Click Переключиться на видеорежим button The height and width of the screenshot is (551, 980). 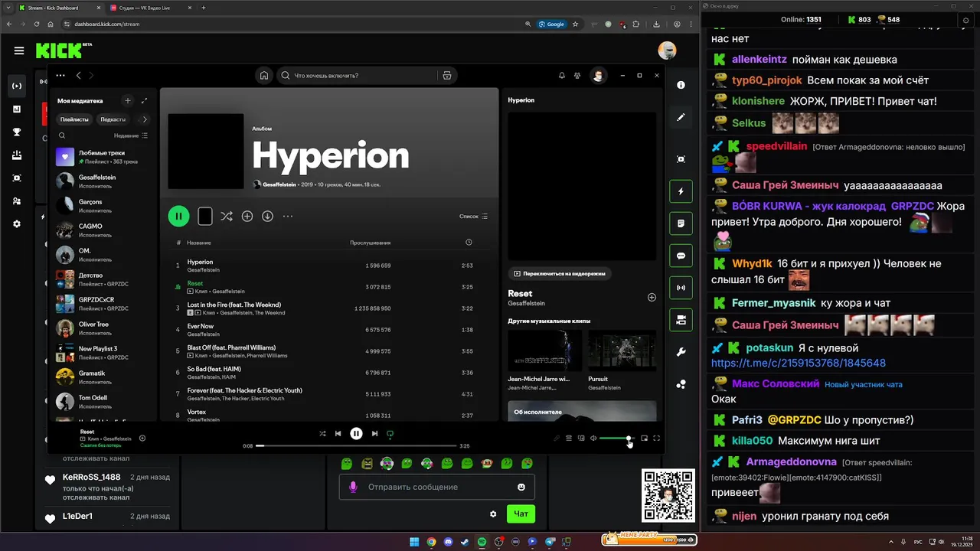(560, 273)
